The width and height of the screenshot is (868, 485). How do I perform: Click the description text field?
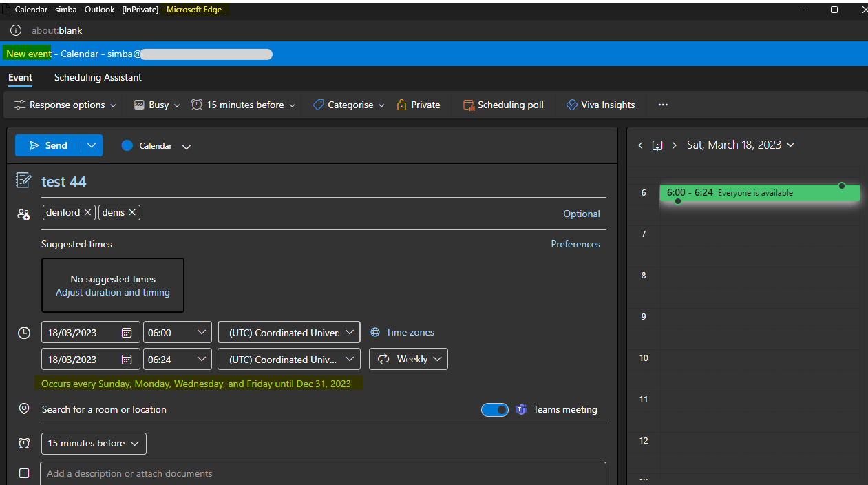click(323, 473)
